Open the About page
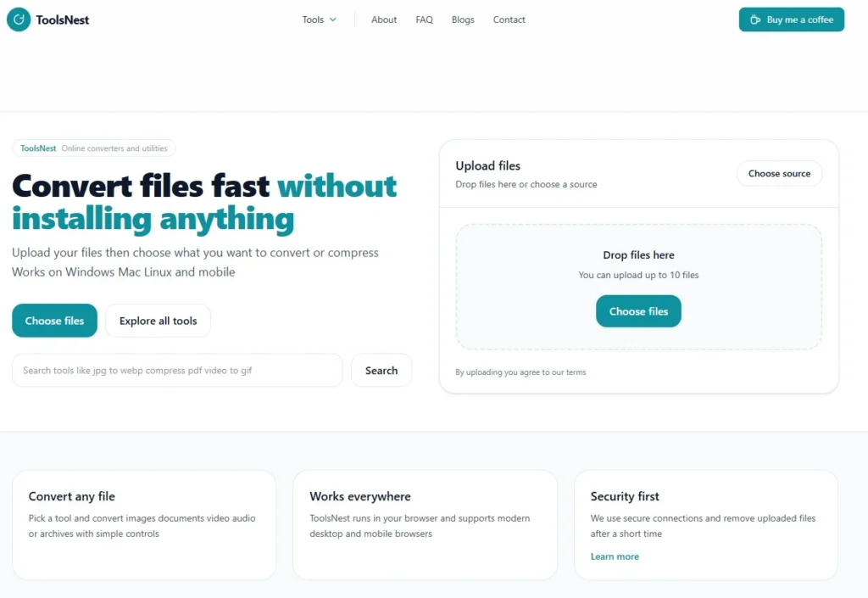This screenshot has height=598, width=868. [384, 20]
